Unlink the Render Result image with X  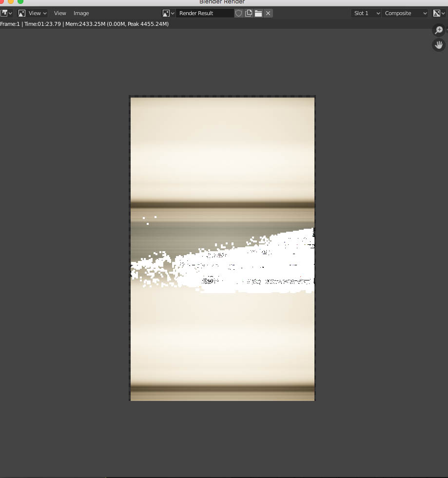[268, 13]
